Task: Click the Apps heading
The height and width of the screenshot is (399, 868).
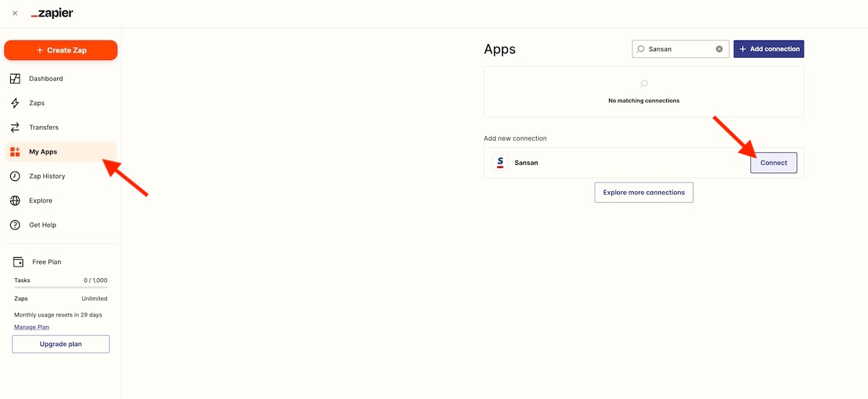Action: [500, 49]
